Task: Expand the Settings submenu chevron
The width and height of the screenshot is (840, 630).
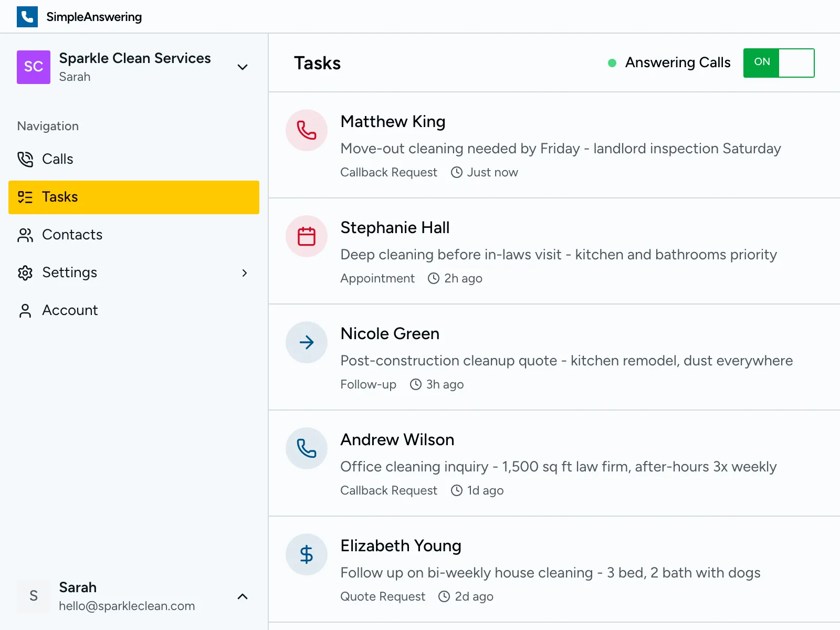Action: 244,272
